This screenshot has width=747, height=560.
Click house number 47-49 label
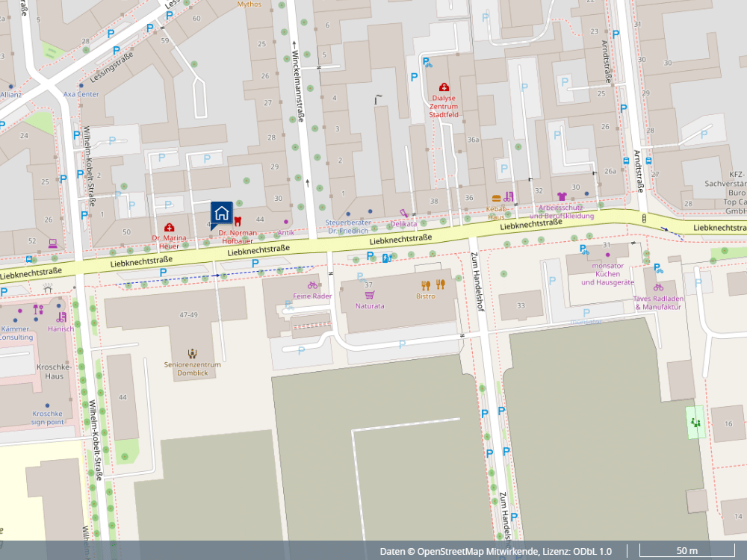point(189,315)
